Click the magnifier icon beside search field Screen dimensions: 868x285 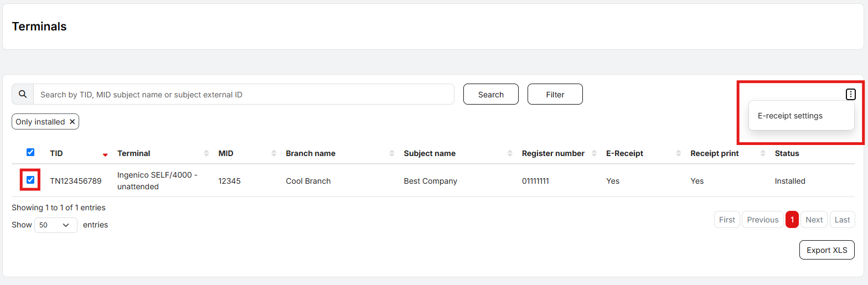(x=23, y=94)
